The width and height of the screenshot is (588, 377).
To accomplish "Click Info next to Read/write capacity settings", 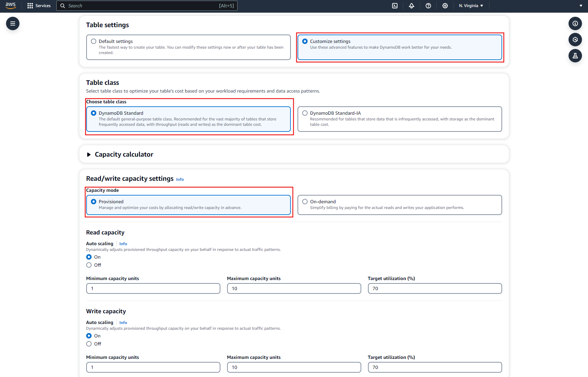I will tap(180, 179).
